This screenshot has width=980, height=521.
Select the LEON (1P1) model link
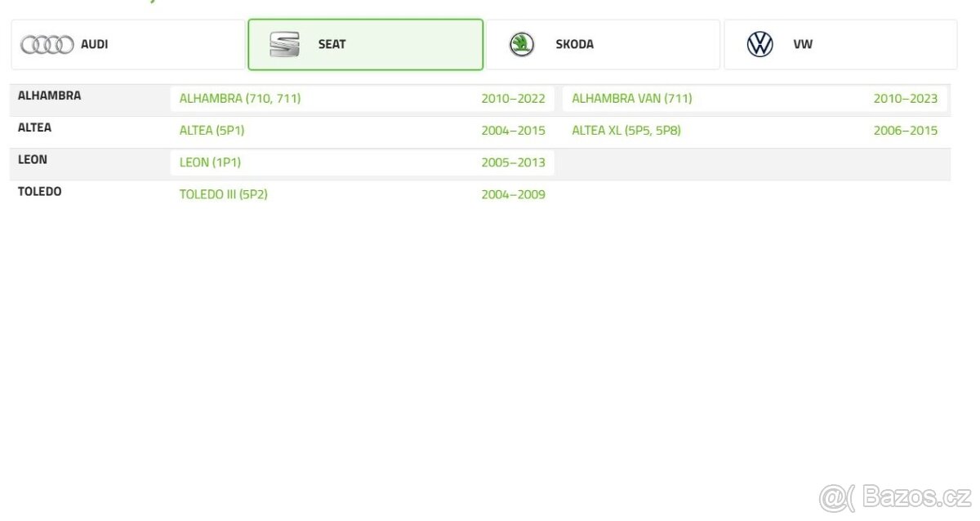pos(210,163)
